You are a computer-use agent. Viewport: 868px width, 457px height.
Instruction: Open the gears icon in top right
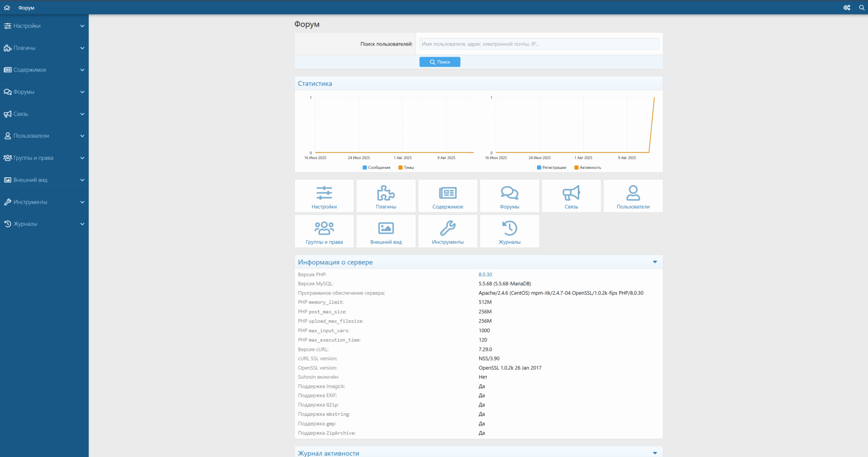point(847,8)
